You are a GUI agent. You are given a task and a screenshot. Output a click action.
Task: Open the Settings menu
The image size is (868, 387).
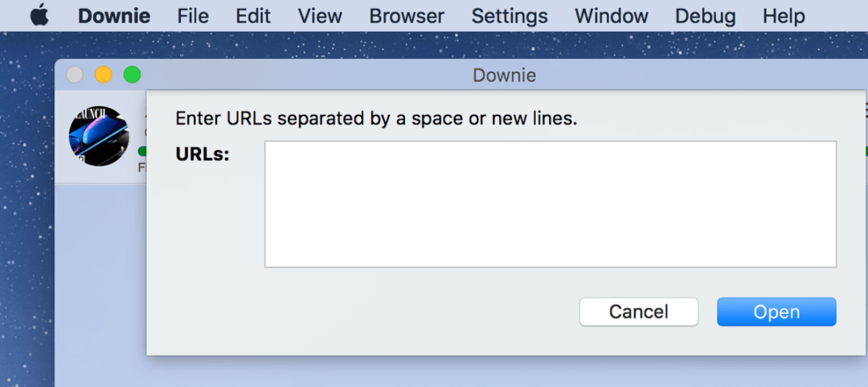[510, 16]
